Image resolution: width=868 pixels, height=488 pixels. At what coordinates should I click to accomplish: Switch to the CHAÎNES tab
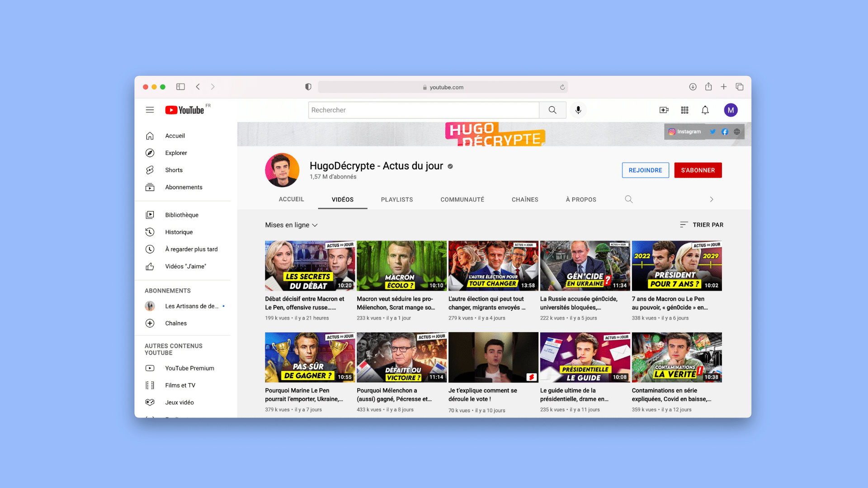(525, 199)
